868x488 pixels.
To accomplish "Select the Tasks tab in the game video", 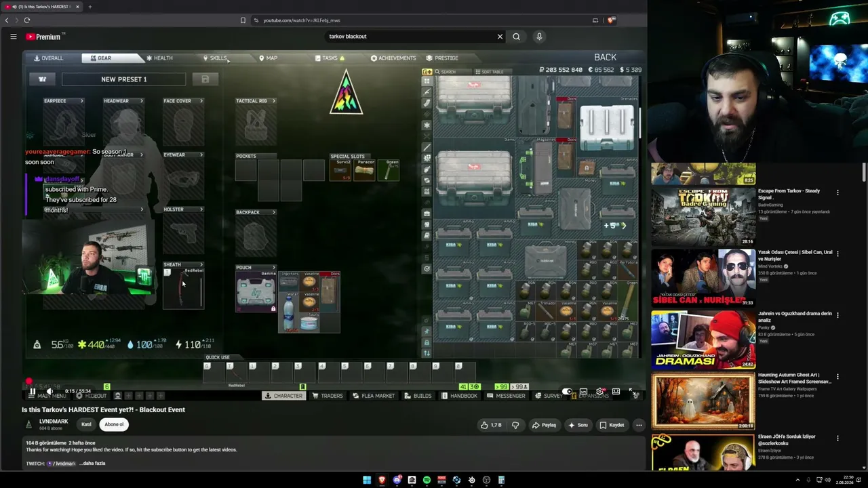I will point(330,58).
